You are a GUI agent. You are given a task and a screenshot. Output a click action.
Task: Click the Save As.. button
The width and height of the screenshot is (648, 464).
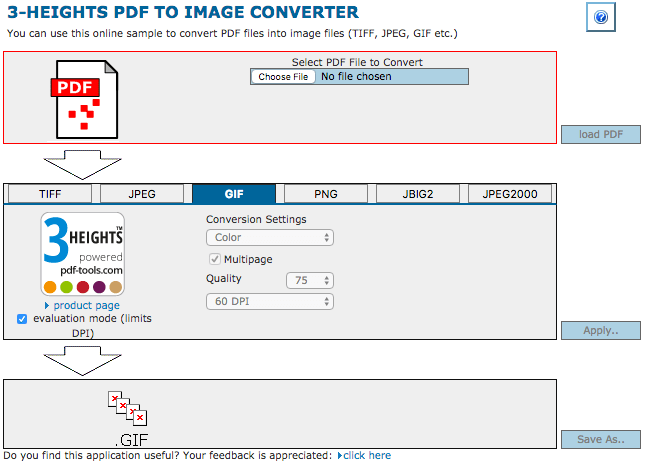pos(601,439)
